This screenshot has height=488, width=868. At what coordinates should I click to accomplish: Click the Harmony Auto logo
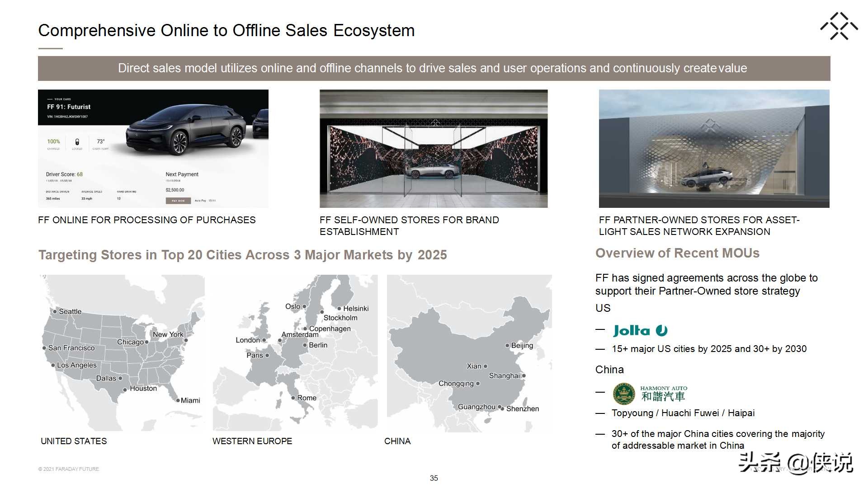coord(650,394)
